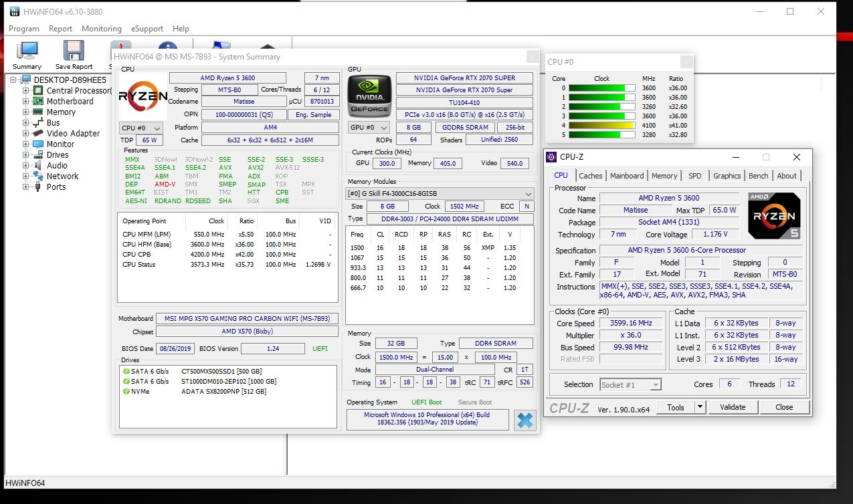Expand the Video Adapter node
The width and height of the screenshot is (853, 504).
tap(26, 133)
